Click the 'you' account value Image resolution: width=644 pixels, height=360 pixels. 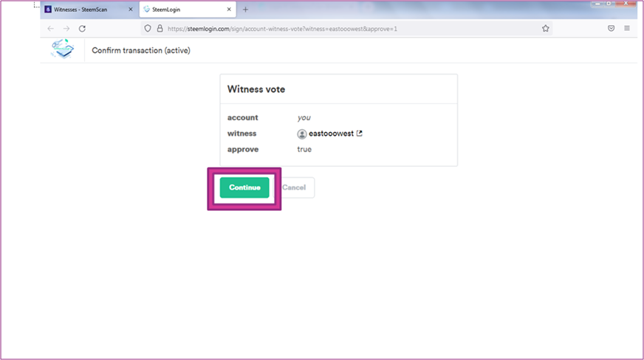[x=304, y=118]
